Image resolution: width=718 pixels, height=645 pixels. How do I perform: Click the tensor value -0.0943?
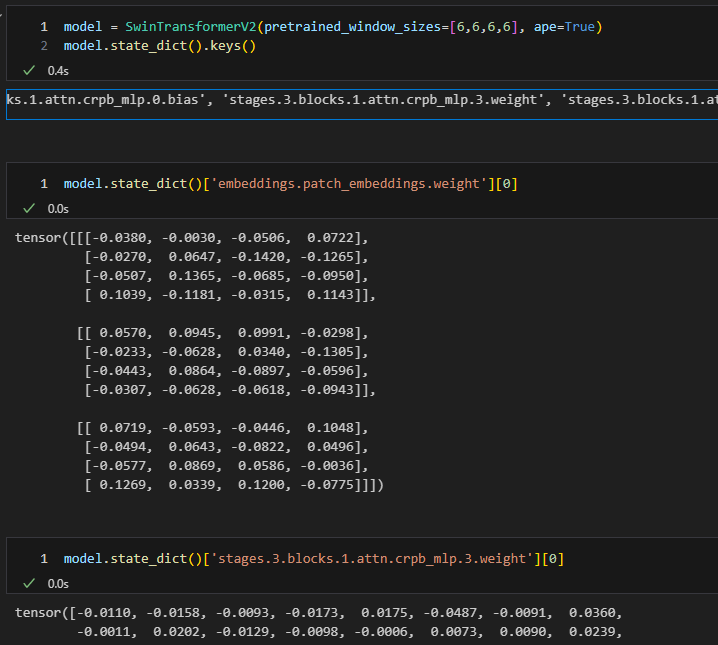tap(327, 390)
